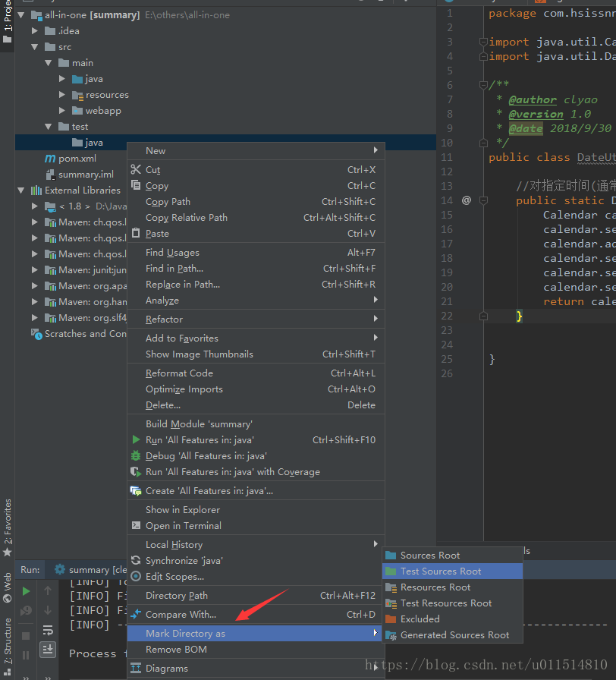Mark directory as Test Sources Root
Viewport: 616px width, 680px height.
(x=453, y=571)
